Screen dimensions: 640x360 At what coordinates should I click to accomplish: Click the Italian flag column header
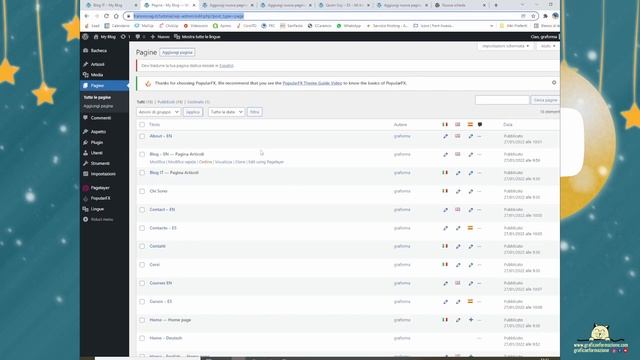[445, 124]
